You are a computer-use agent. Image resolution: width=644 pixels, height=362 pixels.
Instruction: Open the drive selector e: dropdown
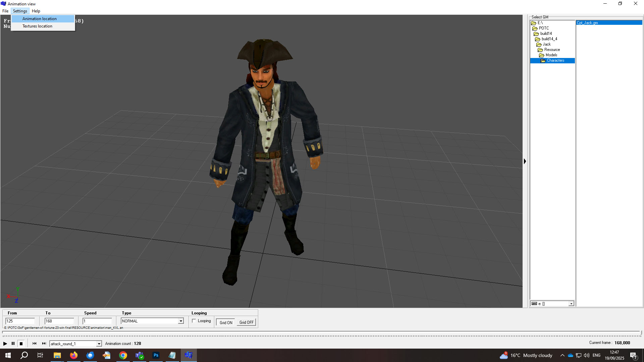pos(571,304)
